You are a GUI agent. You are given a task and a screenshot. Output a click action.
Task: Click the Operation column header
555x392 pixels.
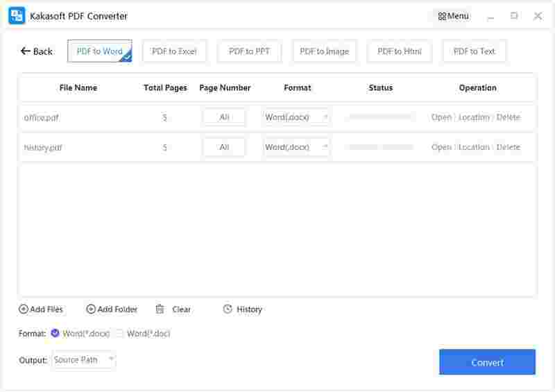point(478,87)
